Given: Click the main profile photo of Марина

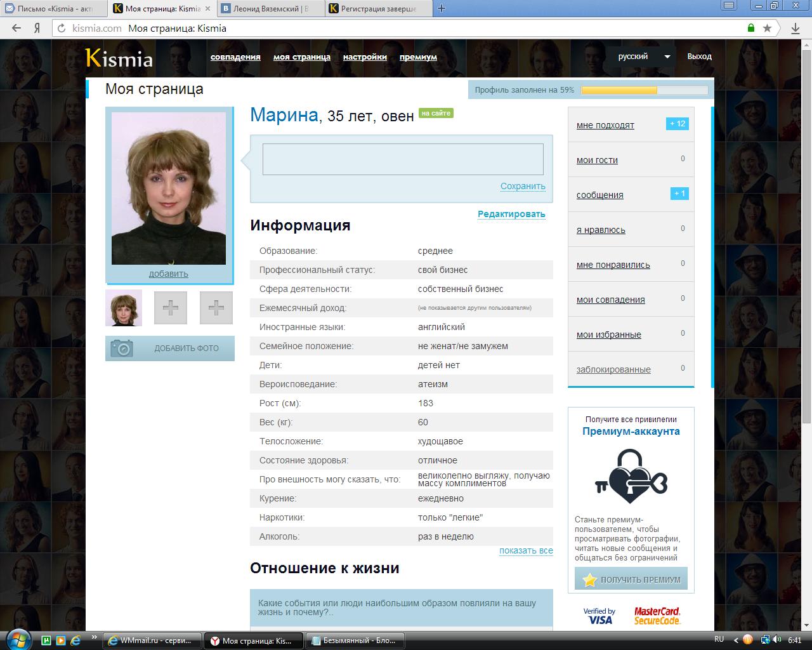Looking at the screenshot, I should (169, 189).
